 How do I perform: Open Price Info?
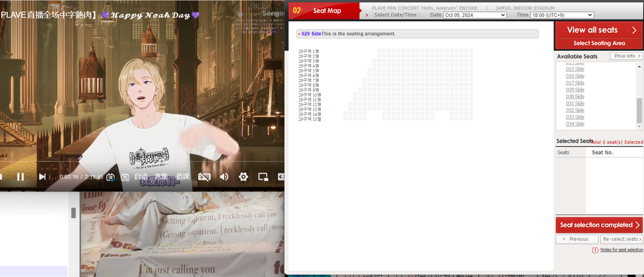626,56
